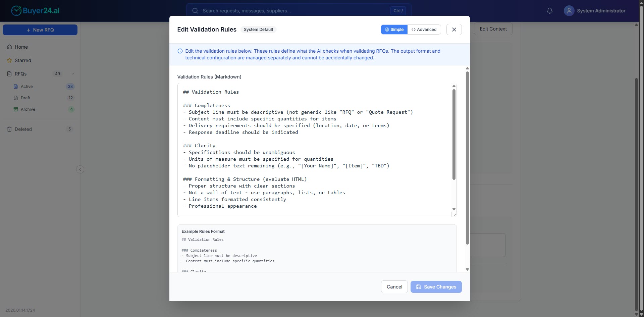
Task: Click the System Administrator profile avatar
Action: click(569, 10)
